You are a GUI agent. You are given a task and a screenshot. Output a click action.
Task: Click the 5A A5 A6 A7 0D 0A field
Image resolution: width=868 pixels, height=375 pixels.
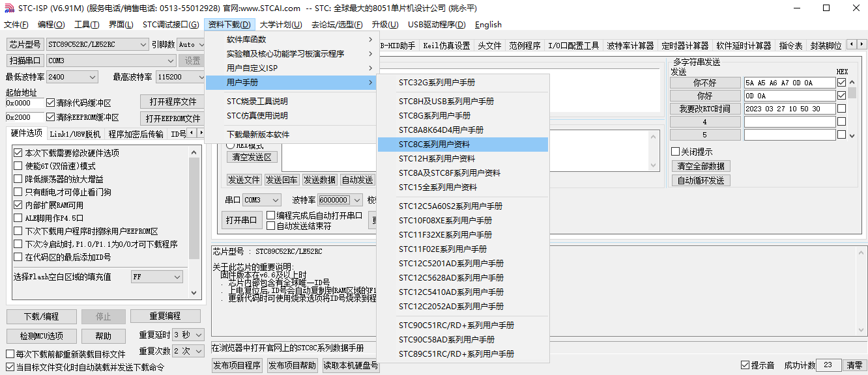(x=790, y=83)
